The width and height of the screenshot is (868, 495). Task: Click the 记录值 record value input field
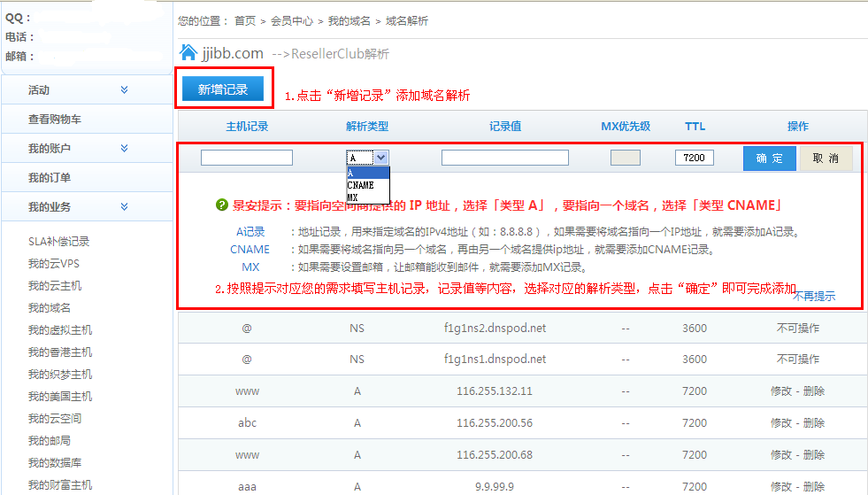tap(504, 158)
